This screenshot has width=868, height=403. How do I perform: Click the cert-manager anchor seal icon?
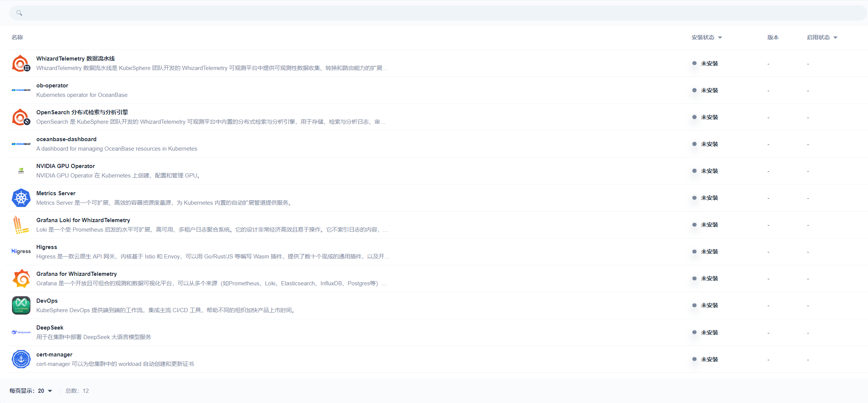click(x=21, y=359)
